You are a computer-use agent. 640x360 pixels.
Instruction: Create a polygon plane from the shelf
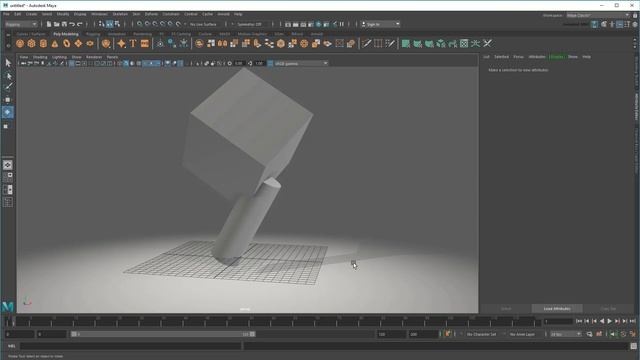coord(78,44)
